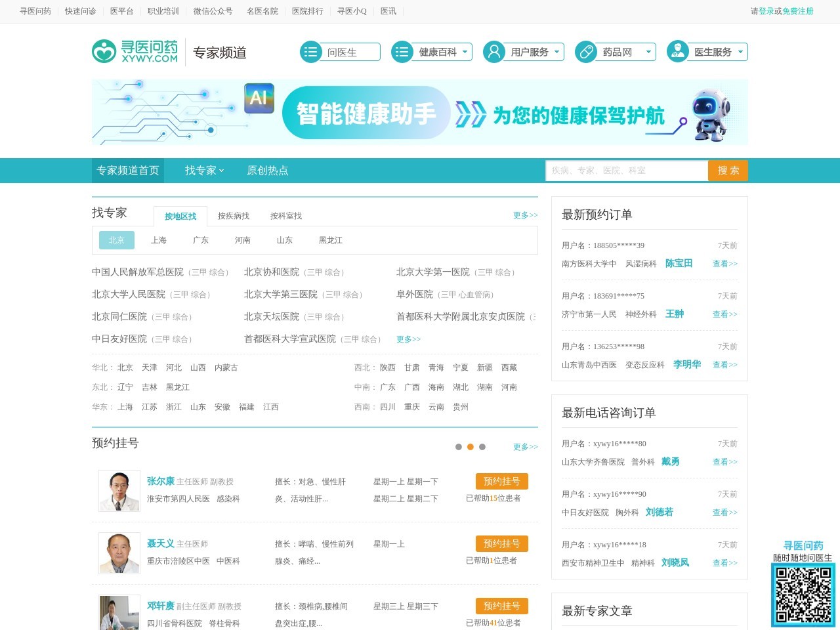
Task: Click the 用户服务 person icon
Action: click(493, 51)
